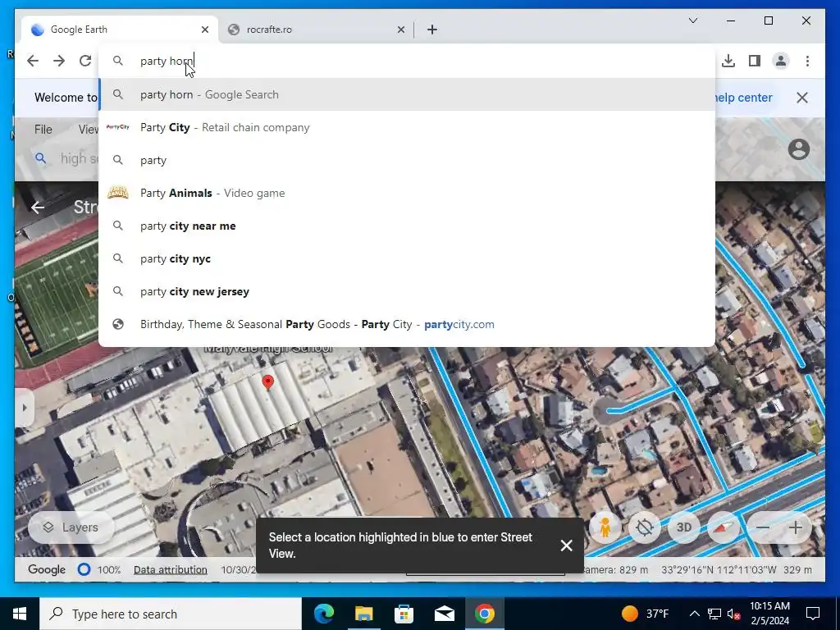
Task: Open the 37°F weather widget
Action: pos(645,614)
